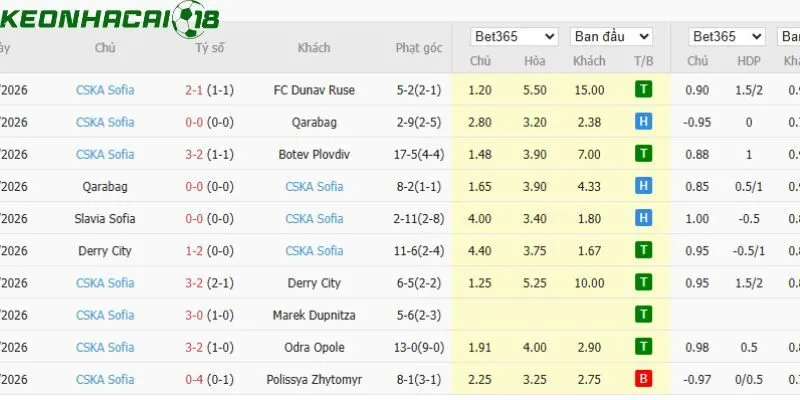Open the first Bet365 bookmaker dropdown
The image size is (800, 400).
point(514,37)
